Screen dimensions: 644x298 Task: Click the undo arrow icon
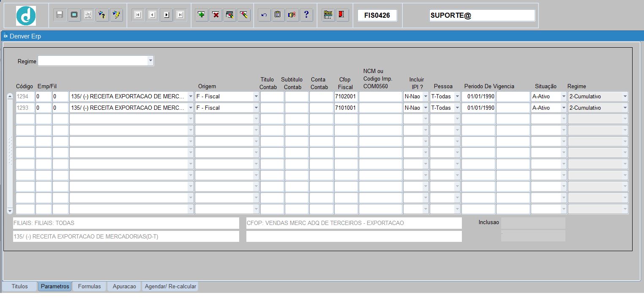tap(264, 15)
